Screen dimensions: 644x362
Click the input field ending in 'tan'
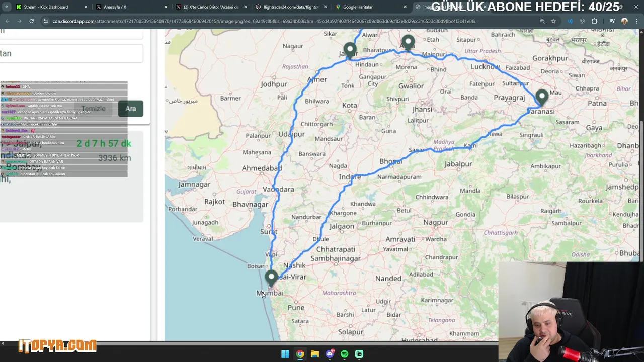coord(71,53)
